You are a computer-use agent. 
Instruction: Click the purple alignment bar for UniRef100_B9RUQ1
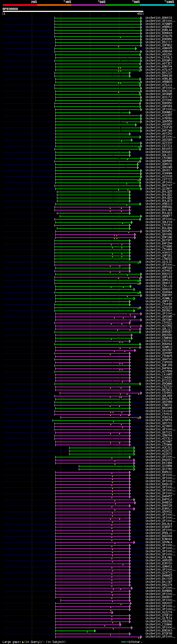click(93, 207)
